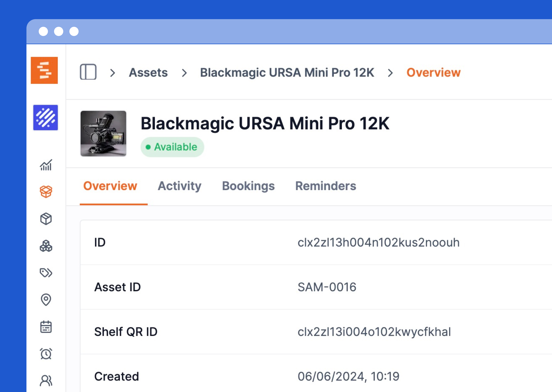Switch to the Bookings tab
The width and height of the screenshot is (552, 392).
click(x=248, y=186)
